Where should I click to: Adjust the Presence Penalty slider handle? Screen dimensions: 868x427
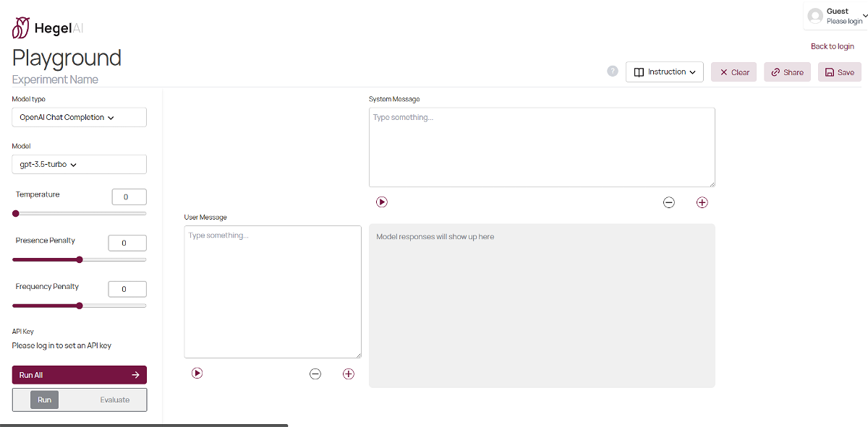coord(80,259)
